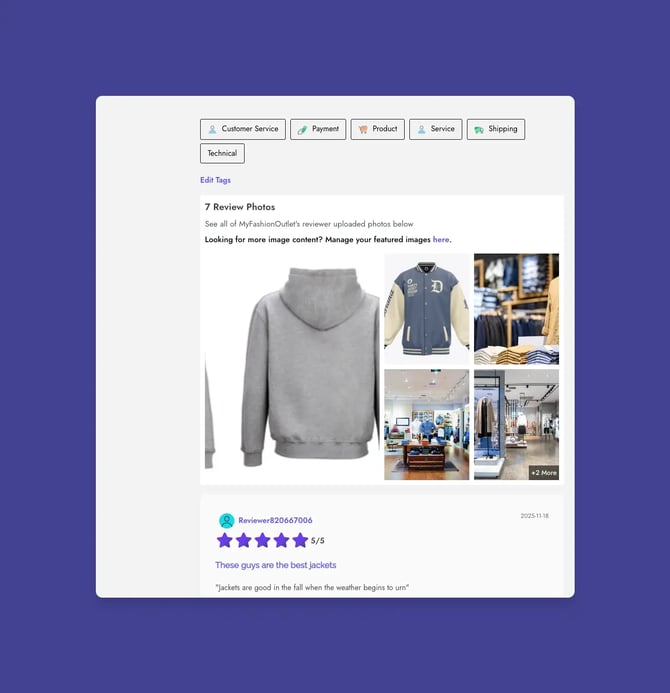The width and height of the screenshot is (670, 693).
Task: Open the folded clothes store shelf photo
Action: [x=516, y=309]
